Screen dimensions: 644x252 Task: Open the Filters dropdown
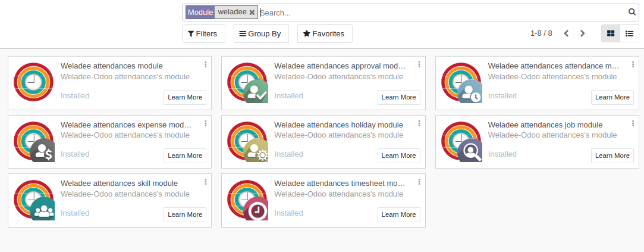click(203, 34)
